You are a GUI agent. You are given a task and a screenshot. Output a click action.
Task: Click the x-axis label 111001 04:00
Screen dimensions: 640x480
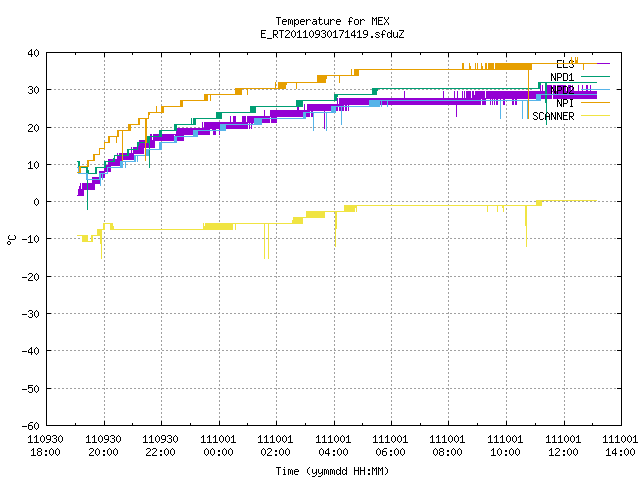pyautogui.click(x=333, y=446)
